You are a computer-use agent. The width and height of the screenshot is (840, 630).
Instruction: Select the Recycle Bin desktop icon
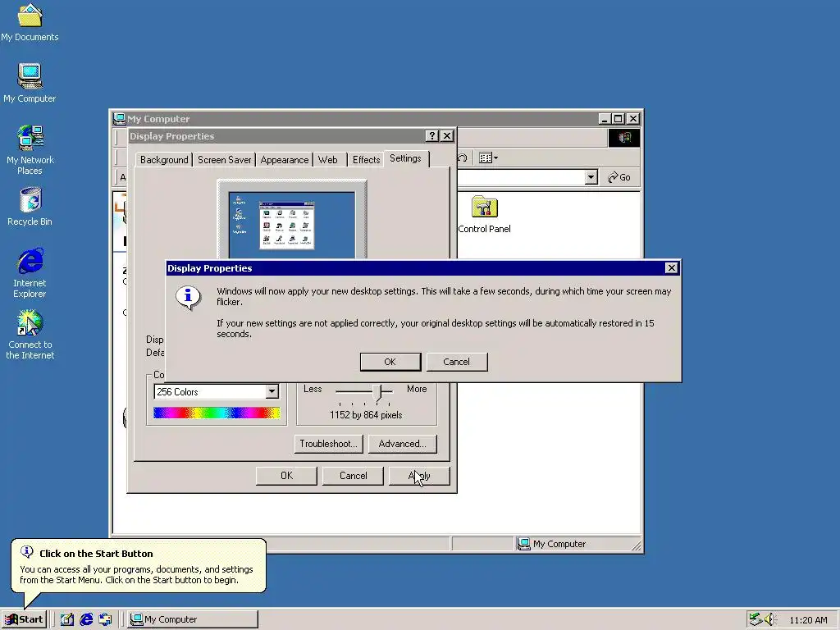click(30, 206)
